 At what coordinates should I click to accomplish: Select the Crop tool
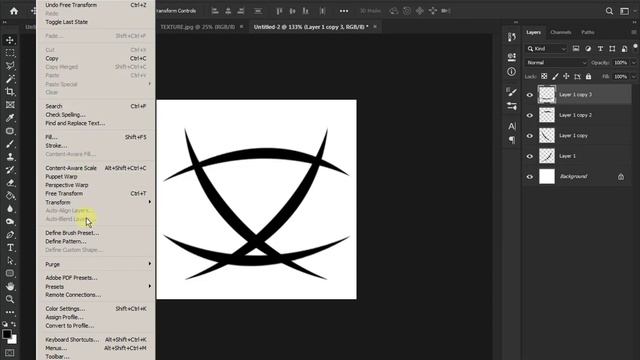[x=10, y=92]
